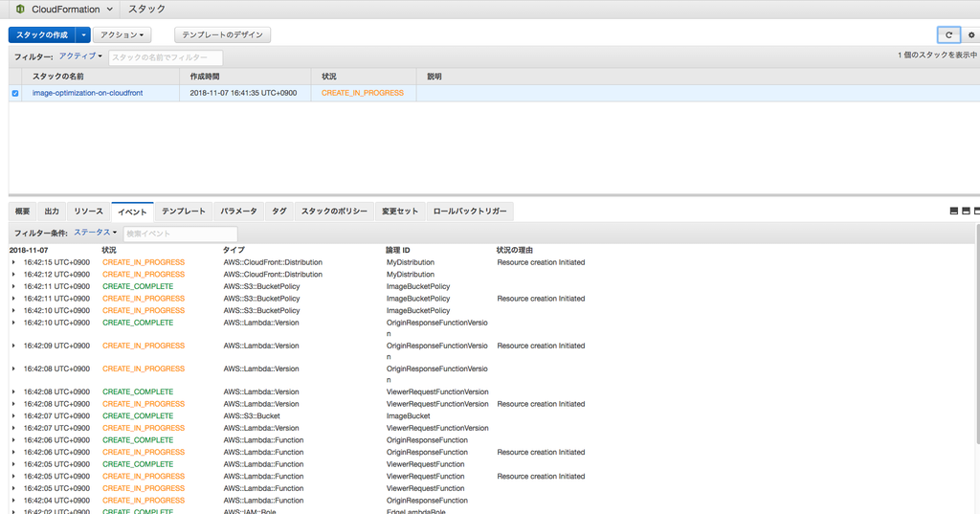Screen dimensions: 980x514
Task: Click the スタック breadcrumb at top
Action: (x=146, y=10)
